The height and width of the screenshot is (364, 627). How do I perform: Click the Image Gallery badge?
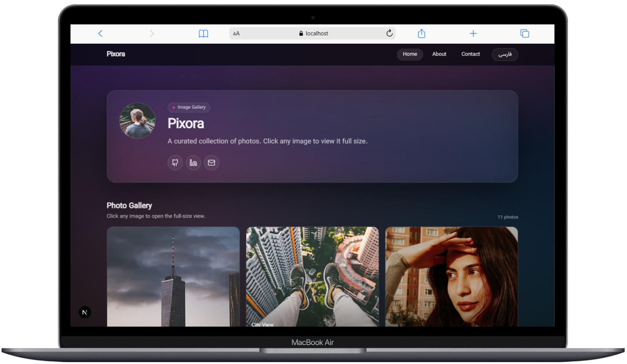coord(189,107)
